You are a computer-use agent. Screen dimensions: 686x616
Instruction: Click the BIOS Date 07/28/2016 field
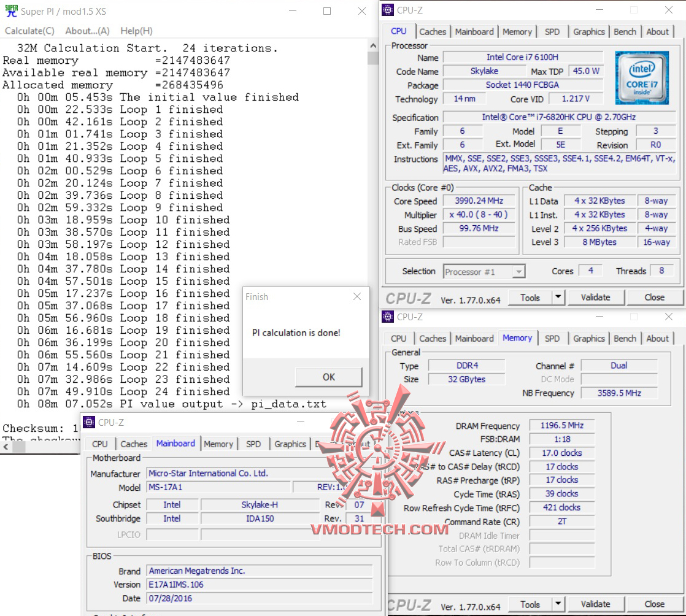click(x=260, y=598)
